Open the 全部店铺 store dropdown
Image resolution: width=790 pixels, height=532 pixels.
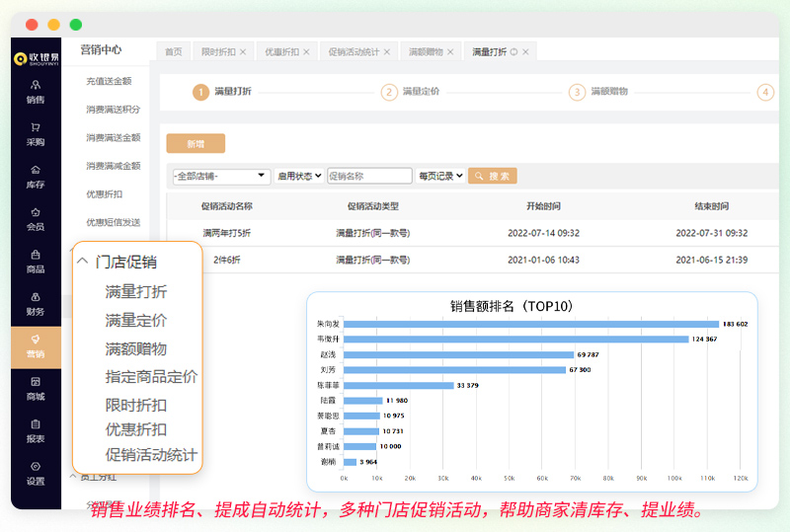[x=221, y=176]
